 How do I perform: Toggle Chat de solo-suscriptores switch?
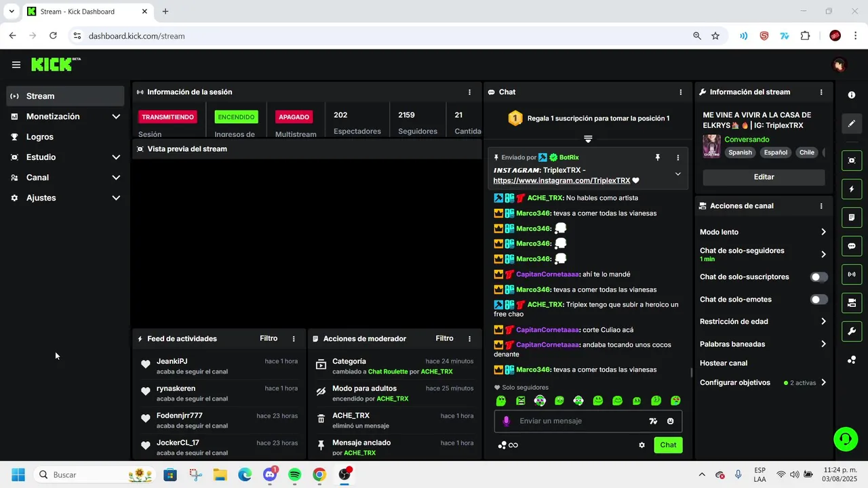[819, 277]
